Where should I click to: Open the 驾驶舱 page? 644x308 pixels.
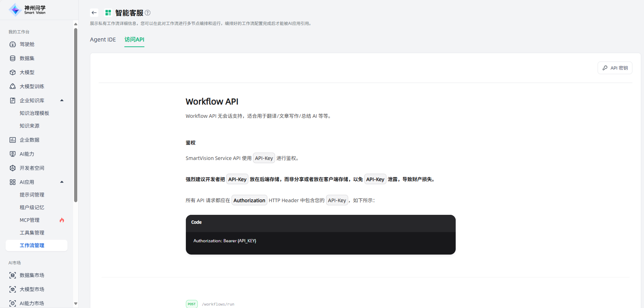pyautogui.click(x=27, y=44)
